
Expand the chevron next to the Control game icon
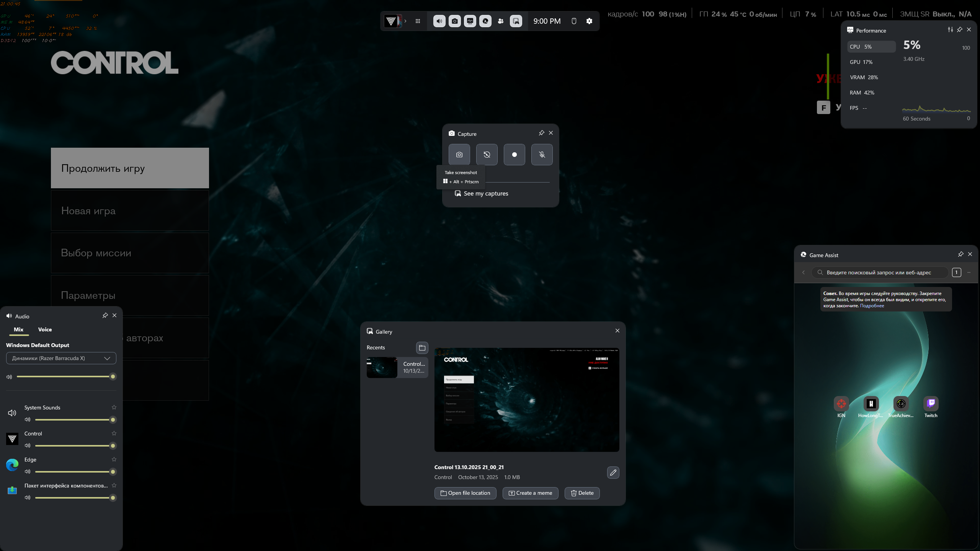coord(405,21)
